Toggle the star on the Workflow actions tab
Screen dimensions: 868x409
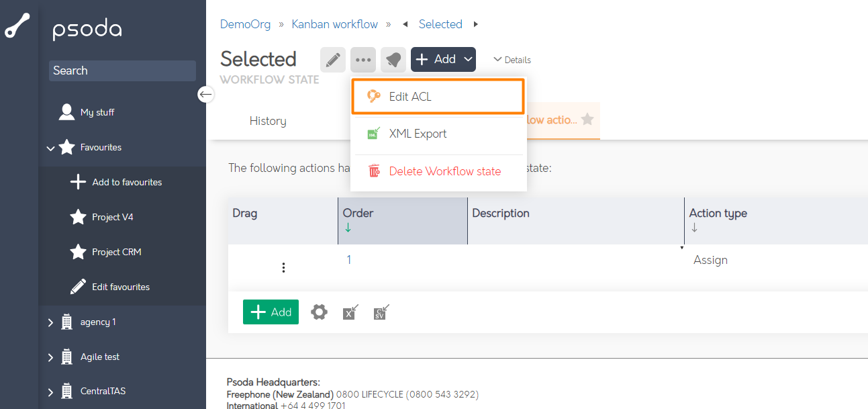(588, 119)
